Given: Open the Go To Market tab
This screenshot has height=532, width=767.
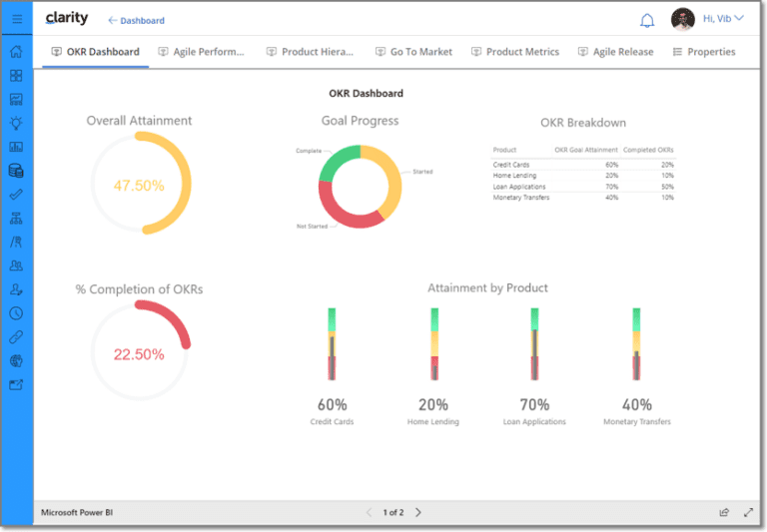Looking at the screenshot, I should click(413, 52).
